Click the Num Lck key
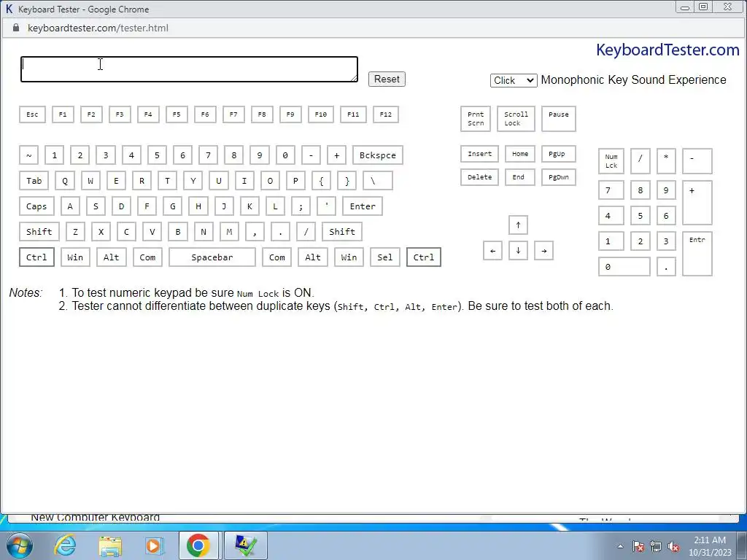The height and width of the screenshot is (560, 747). pos(611,161)
